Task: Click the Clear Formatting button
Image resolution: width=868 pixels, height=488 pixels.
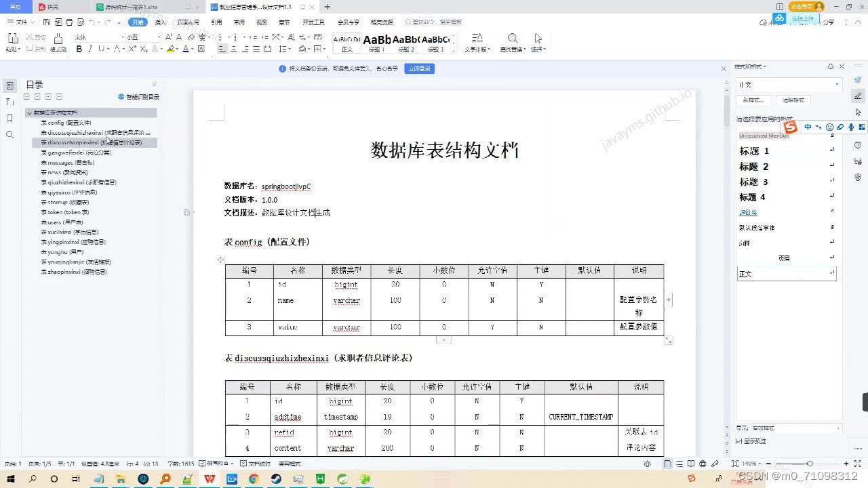Action: click(793, 100)
